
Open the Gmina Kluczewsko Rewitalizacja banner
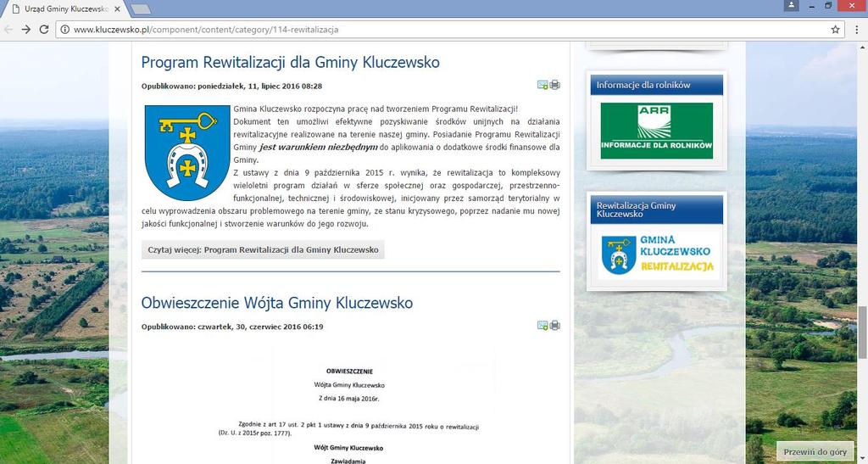[x=657, y=255]
